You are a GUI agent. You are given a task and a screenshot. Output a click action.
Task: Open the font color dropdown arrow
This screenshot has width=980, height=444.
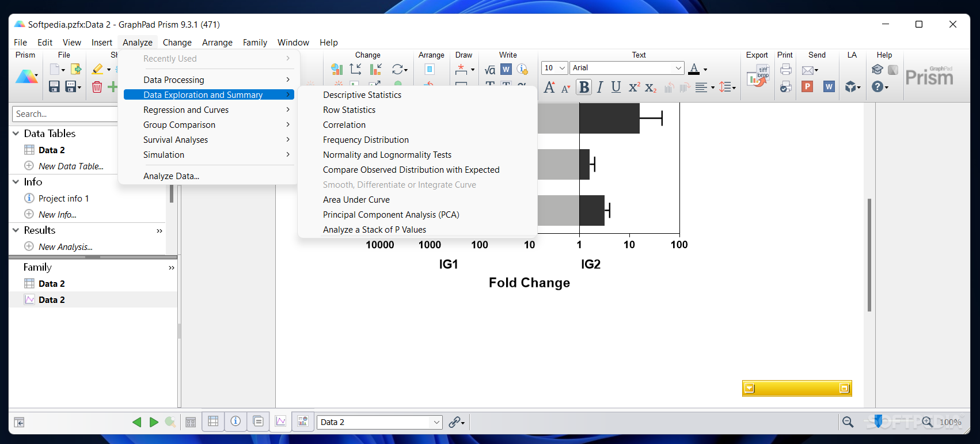[x=705, y=70]
